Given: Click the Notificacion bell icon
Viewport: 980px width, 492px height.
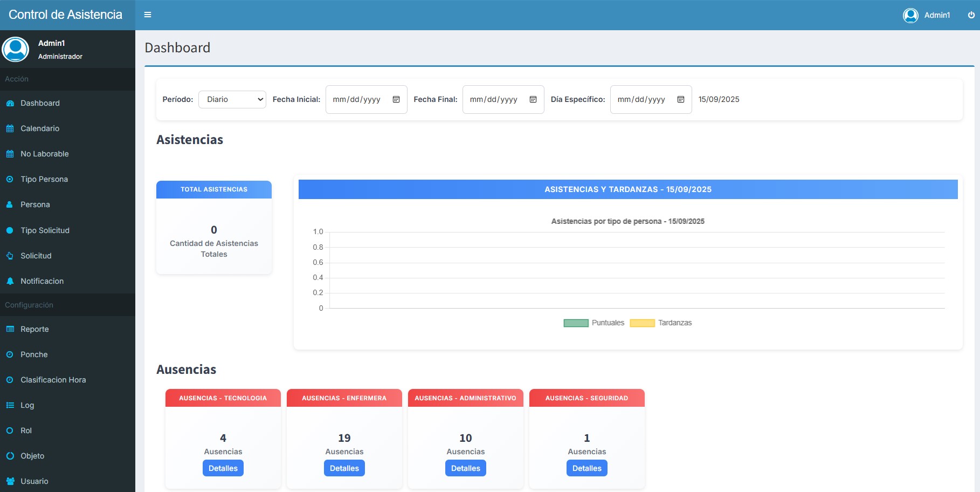Looking at the screenshot, I should pyautogui.click(x=10, y=281).
